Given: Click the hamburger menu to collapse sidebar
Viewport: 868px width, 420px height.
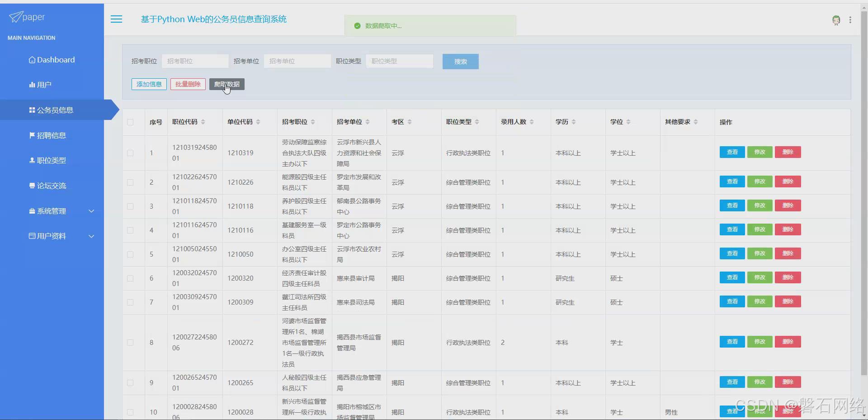Looking at the screenshot, I should tap(116, 19).
